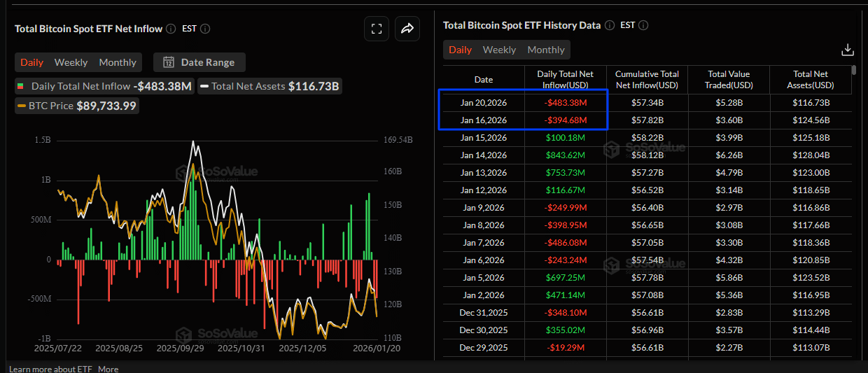Viewport: 868px width, 373px height.
Task: Switch the chart to Weekly view
Action: (71, 62)
